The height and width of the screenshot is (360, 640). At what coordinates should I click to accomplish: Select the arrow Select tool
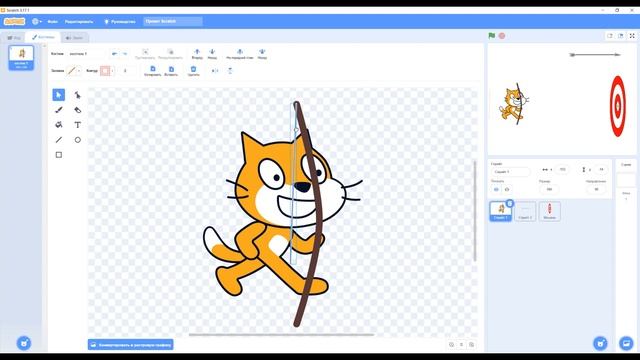tap(58, 95)
